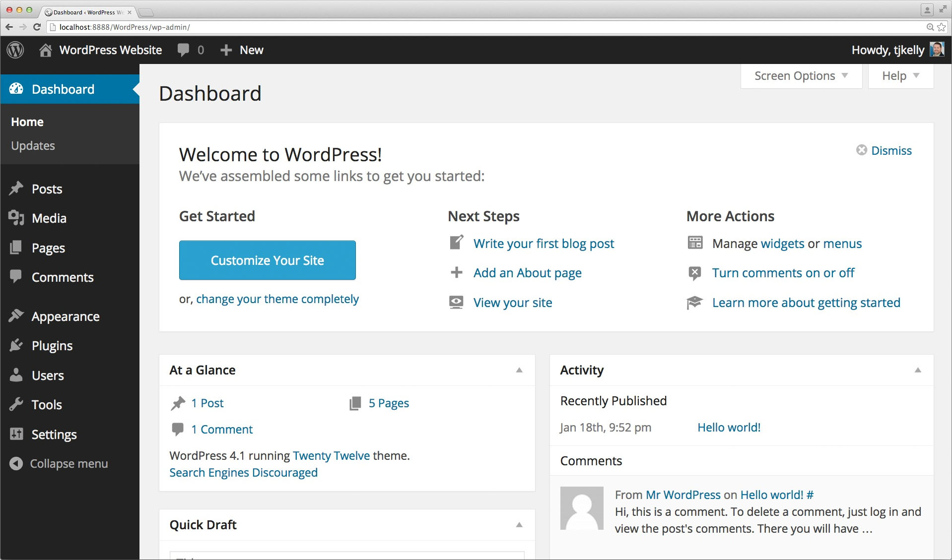
Task: Open the Write your first blog post link
Action: pos(544,244)
